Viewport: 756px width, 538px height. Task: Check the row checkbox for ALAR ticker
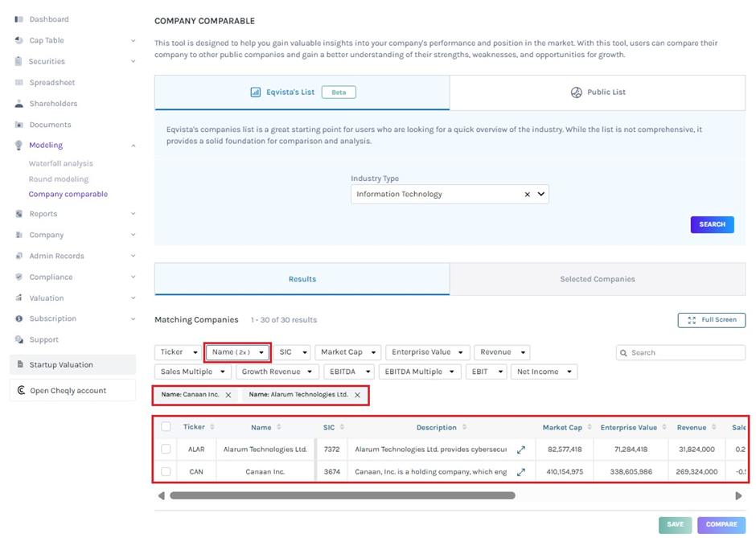tap(166, 450)
